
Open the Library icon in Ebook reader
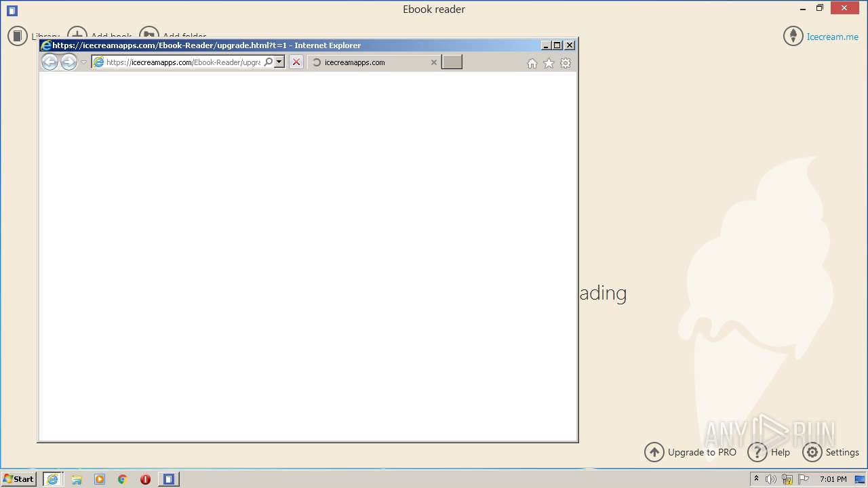18,36
